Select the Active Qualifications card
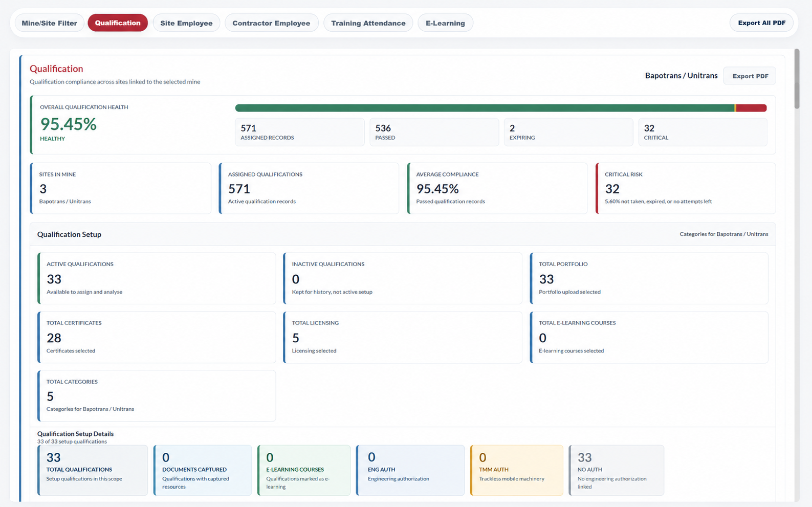 coord(157,278)
